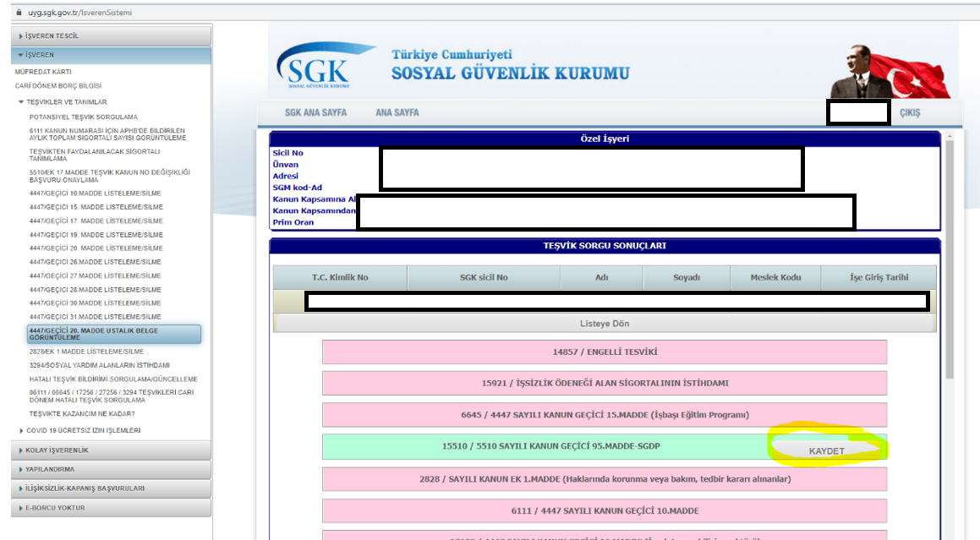Click the Adı column header
Screen dimensions: 980x540
(x=601, y=277)
